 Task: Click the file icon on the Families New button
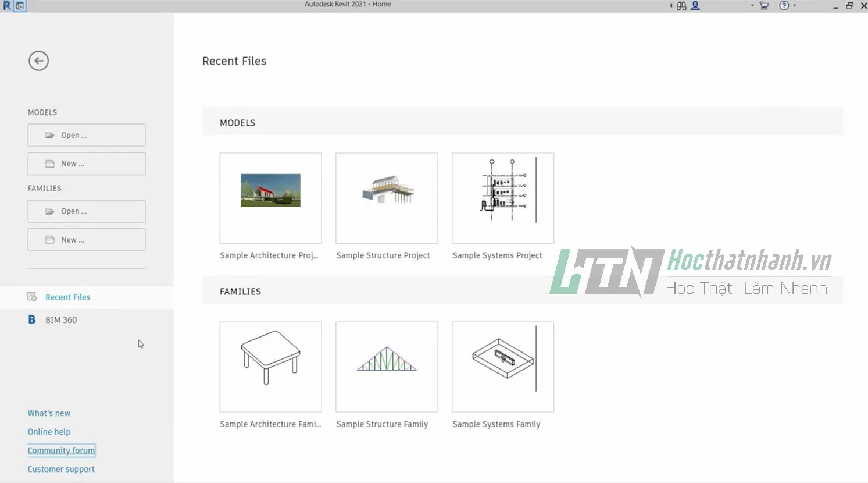(49, 239)
